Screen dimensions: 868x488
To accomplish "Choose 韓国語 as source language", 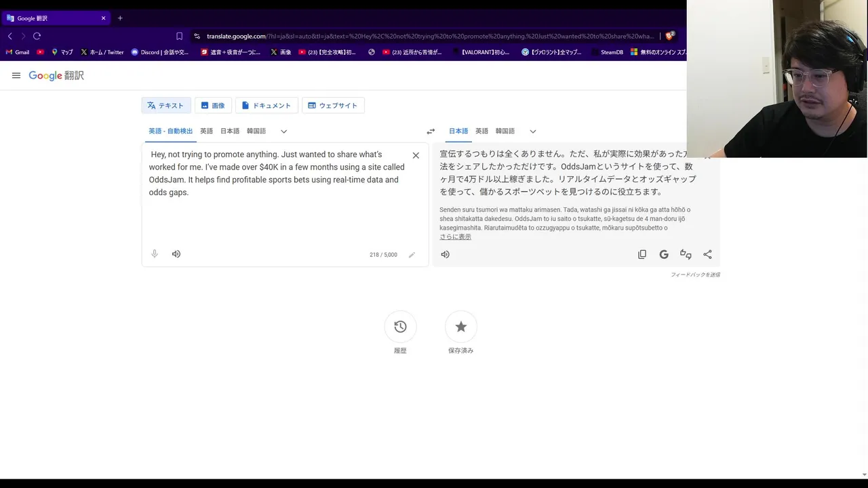I will 256,131.
